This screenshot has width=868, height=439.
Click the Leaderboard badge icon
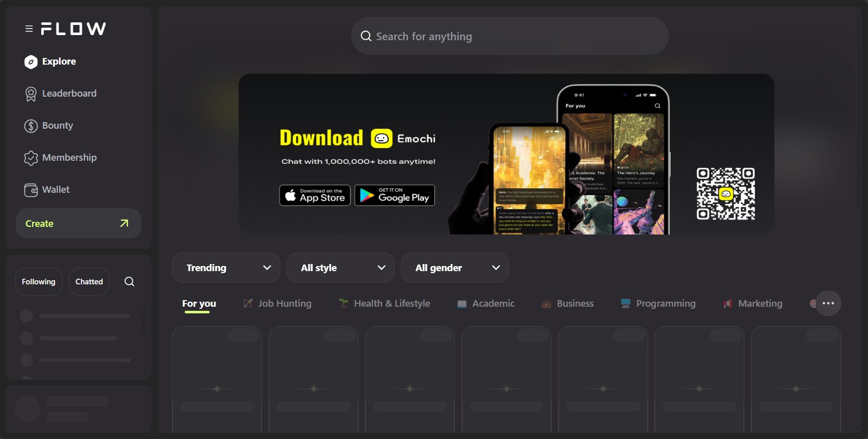click(x=31, y=94)
